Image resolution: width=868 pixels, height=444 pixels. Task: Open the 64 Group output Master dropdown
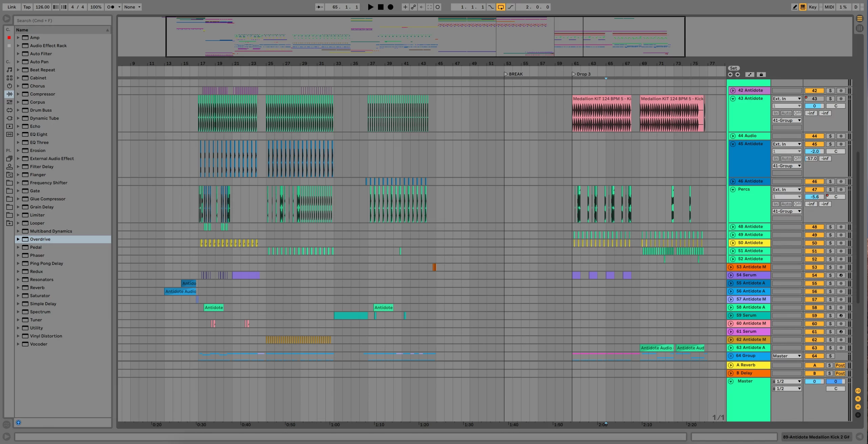[x=787, y=356]
